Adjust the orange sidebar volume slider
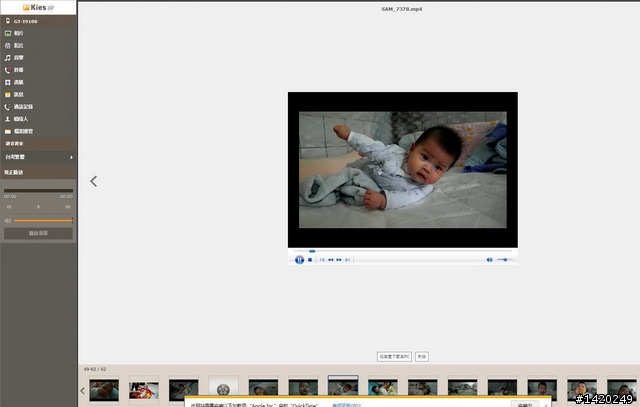 click(x=43, y=220)
